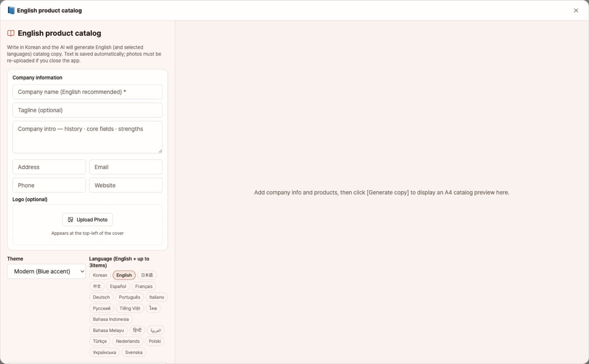
Task: Click the Company intro text area
Action: coord(87,137)
